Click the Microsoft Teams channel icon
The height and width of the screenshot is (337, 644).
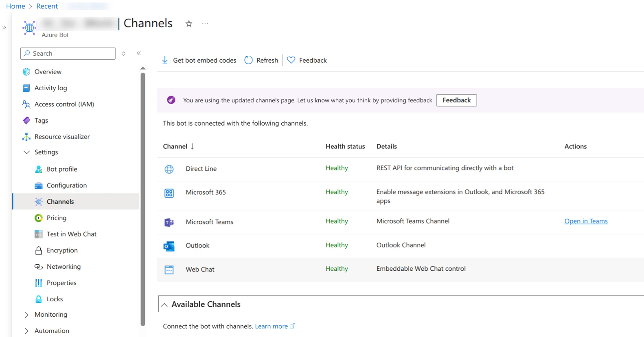[169, 222]
